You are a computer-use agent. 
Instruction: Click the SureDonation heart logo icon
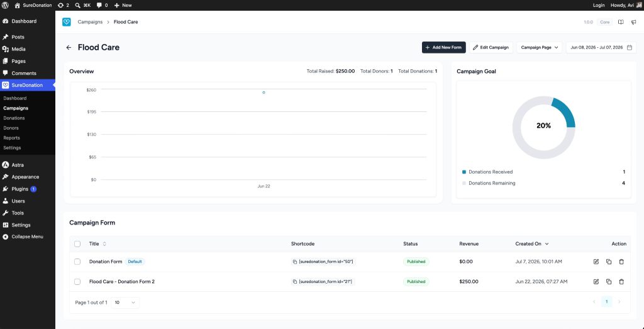click(67, 22)
